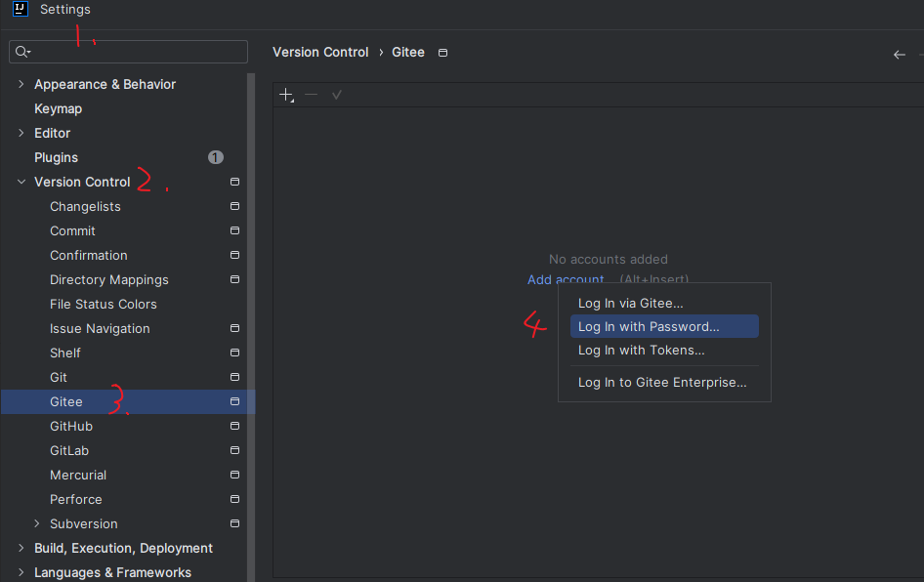924x582 pixels.
Task: Click the IntelliJ IDEA logo icon
Action: click(21, 8)
